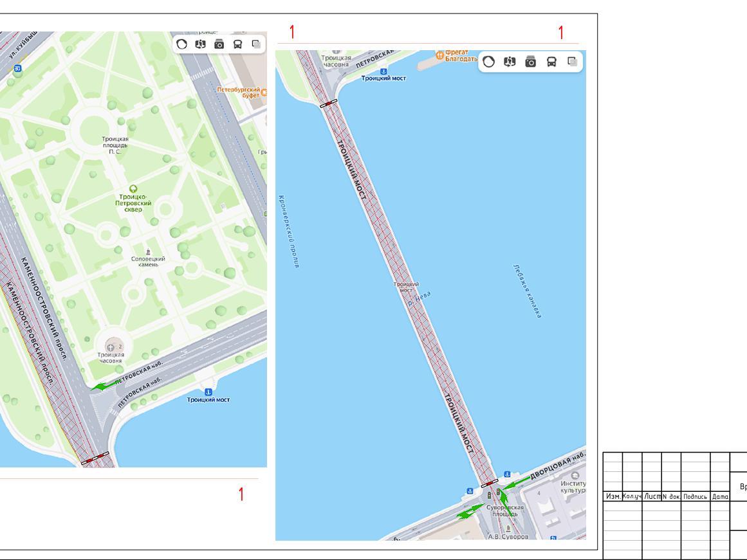Screen dimensions: 747x560
Task: Open photos camera icon in right map
Action: click(531, 62)
